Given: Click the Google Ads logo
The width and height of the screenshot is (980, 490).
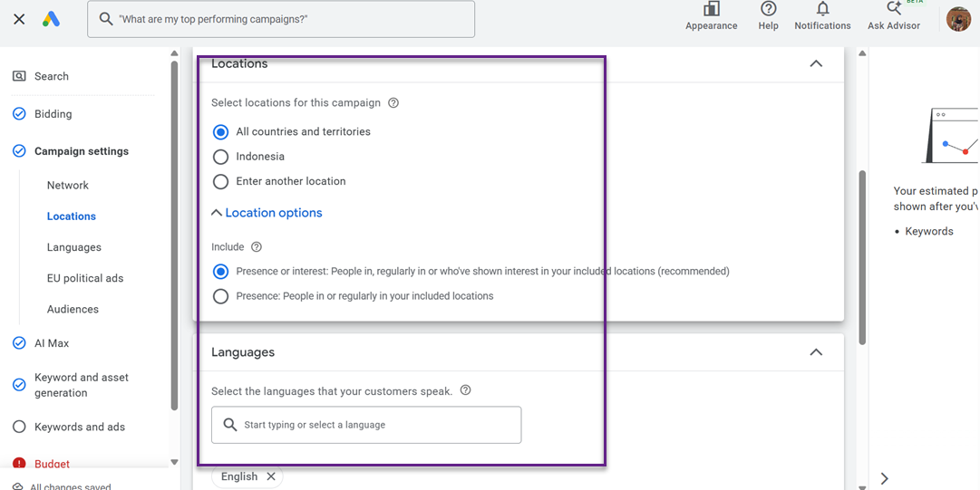Looking at the screenshot, I should click(52, 19).
